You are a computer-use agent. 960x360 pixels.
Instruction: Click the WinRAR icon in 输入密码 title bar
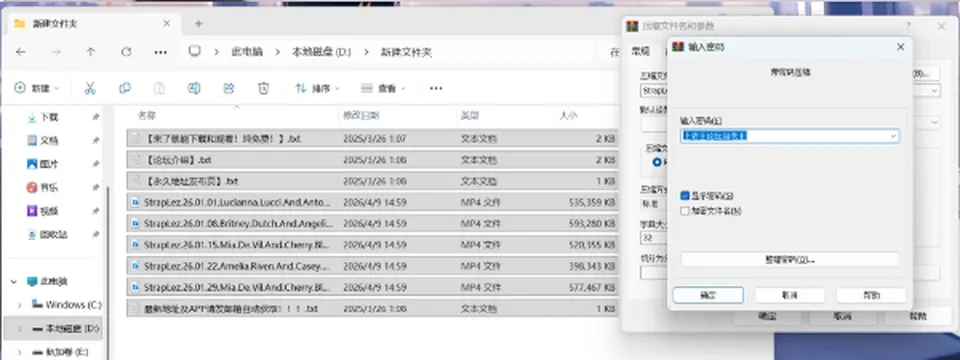point(678,47)
